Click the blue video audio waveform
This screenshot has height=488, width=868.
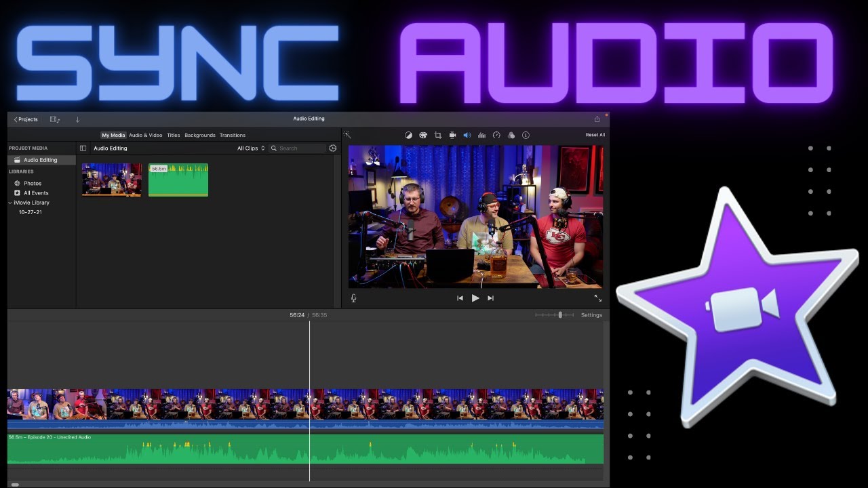(x=305, y=426)
